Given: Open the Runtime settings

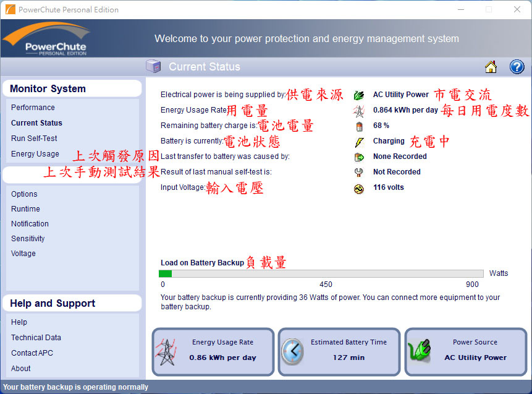Looking at the screenshot, I should point(25,209).
